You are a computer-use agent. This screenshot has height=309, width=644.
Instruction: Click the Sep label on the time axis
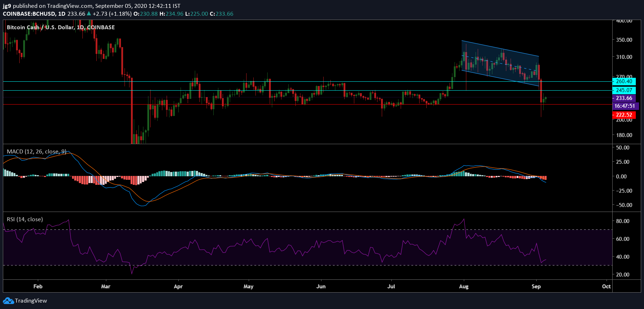(536, 287)
